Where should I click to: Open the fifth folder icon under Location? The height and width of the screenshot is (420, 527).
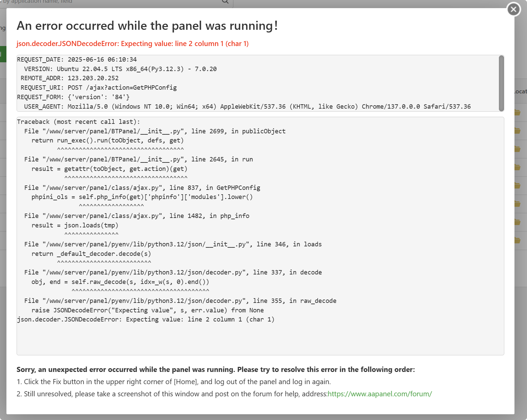coord(518,185)
